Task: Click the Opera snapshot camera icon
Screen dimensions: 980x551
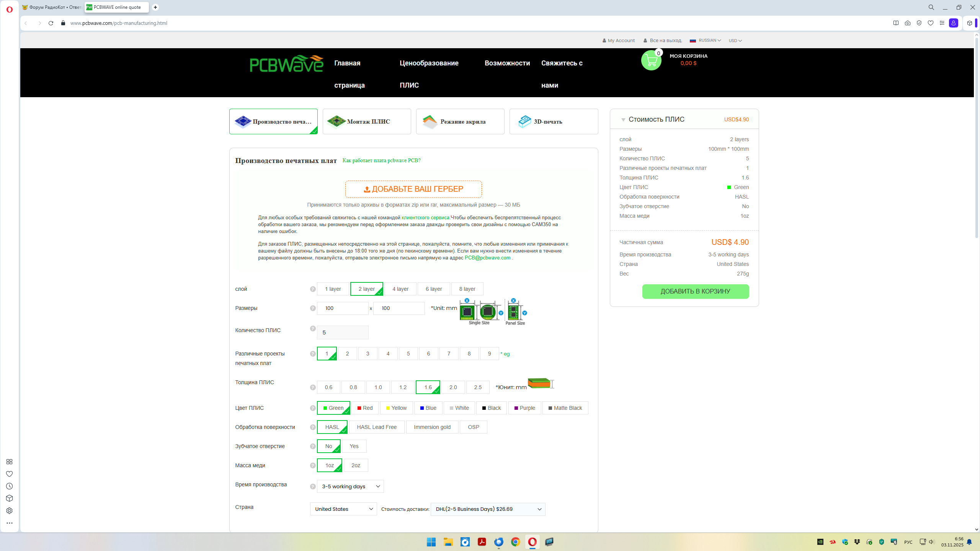Action: [x=907, y=23]
